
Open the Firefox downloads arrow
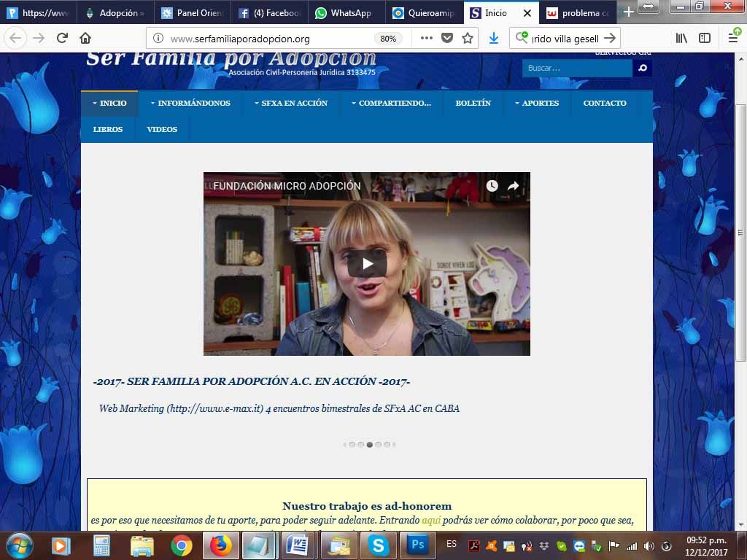pos(494,38)
